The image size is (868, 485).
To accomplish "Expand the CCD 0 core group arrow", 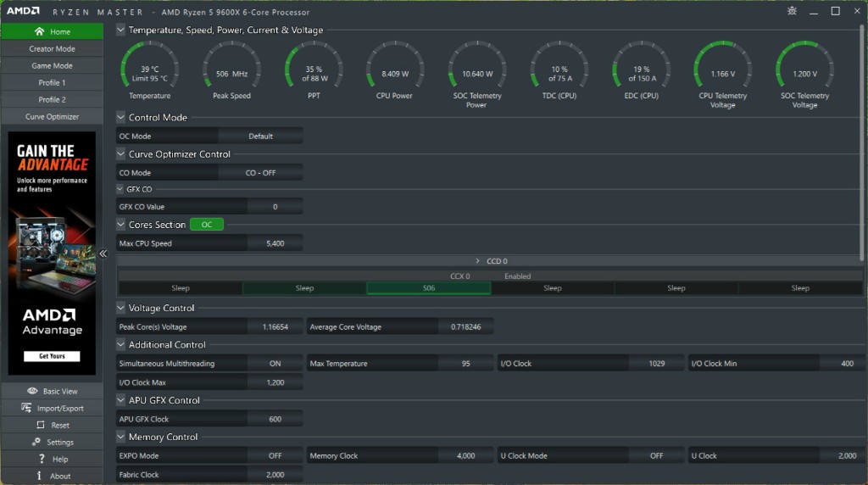I will click(477, 261).
